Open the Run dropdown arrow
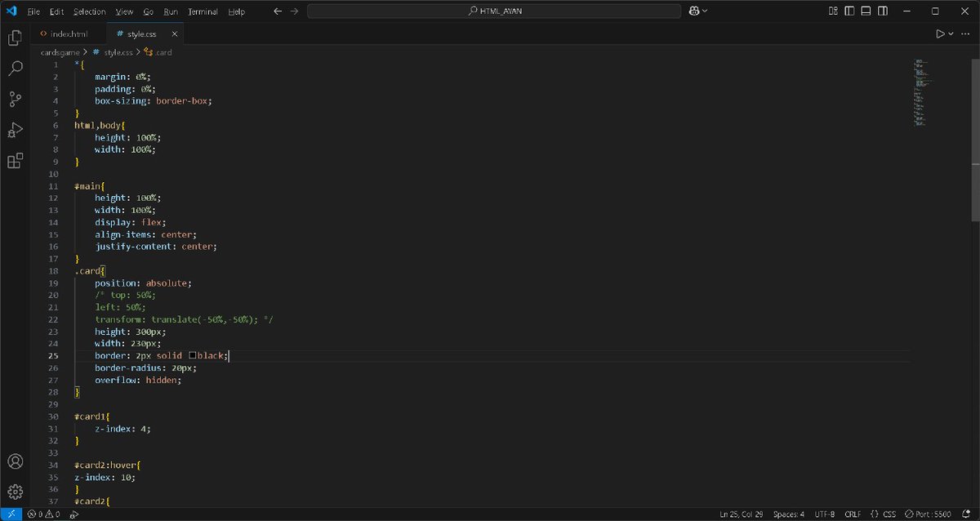Image resolution: width=980 pixels, height=521 pixels. [951, 34]
